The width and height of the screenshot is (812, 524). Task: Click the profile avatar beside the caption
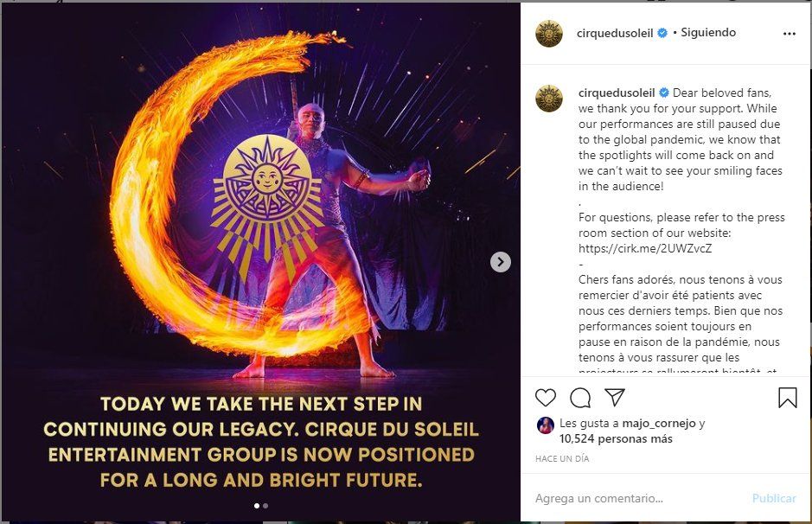(549, 99)
